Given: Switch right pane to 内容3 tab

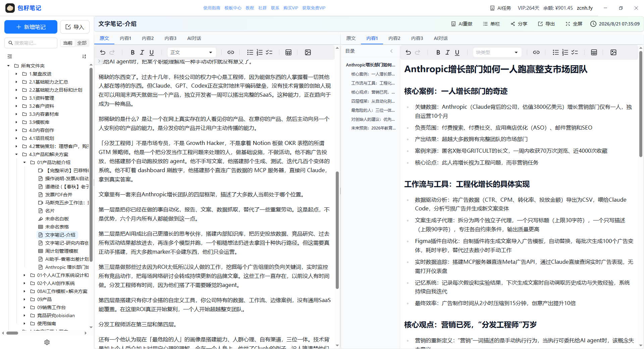Looking at the screenshot, I should (417, 38).
